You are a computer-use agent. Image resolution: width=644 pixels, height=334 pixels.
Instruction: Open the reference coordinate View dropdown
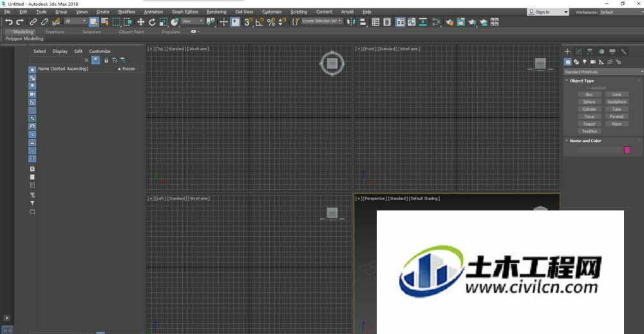tap(192, 21)
